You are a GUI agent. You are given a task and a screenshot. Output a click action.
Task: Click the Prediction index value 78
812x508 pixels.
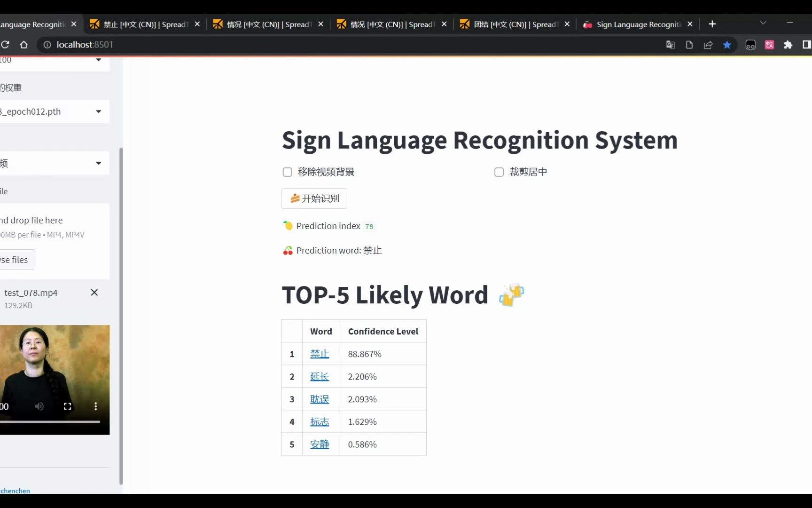coord(369,227)
